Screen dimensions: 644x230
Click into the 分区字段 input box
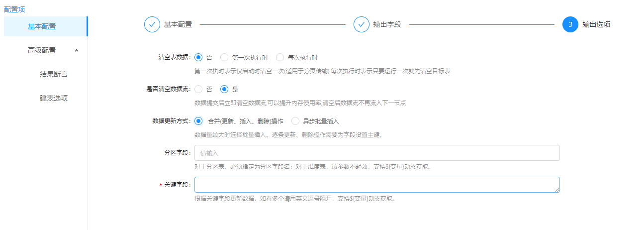[x=376, y=153]
